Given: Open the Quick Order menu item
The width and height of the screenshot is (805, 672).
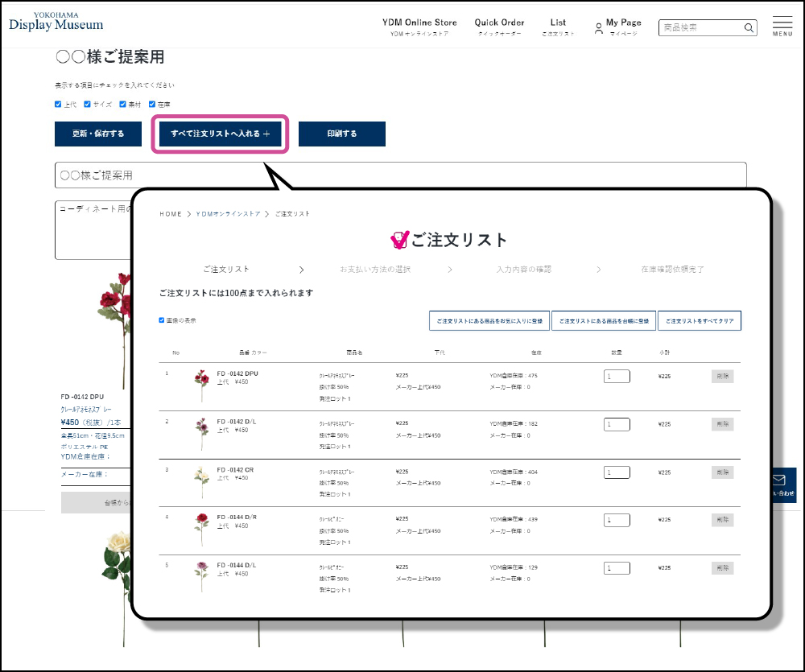Looking at the screenshot, I should 499,27.
